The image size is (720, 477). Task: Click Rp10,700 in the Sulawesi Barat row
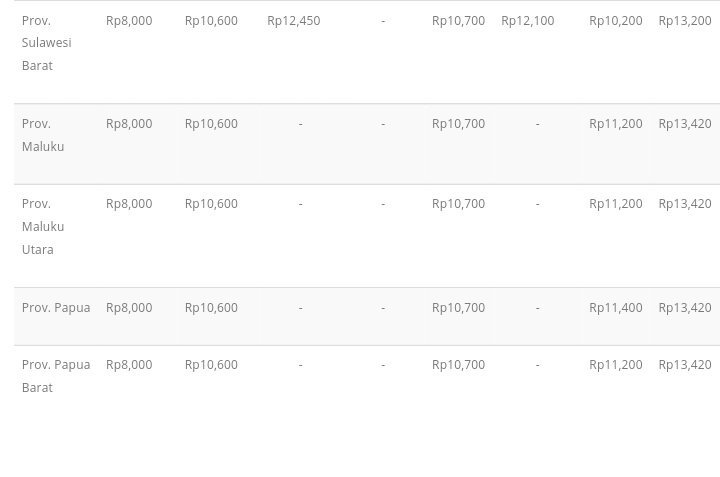[458, 21]
